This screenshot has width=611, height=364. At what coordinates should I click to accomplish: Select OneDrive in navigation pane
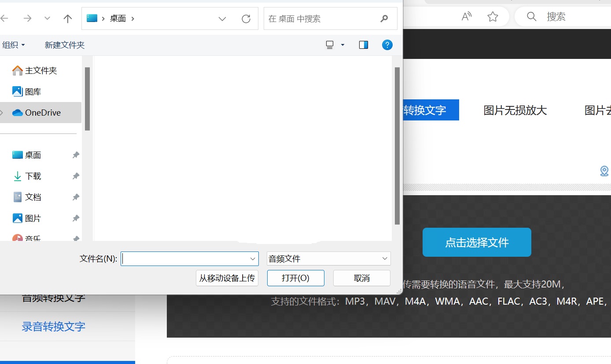[x=41, y=113]
